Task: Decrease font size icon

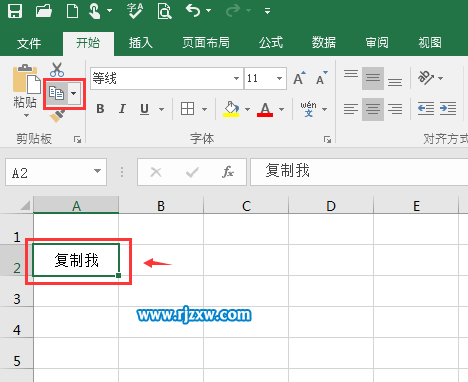Action: point(321,78)
